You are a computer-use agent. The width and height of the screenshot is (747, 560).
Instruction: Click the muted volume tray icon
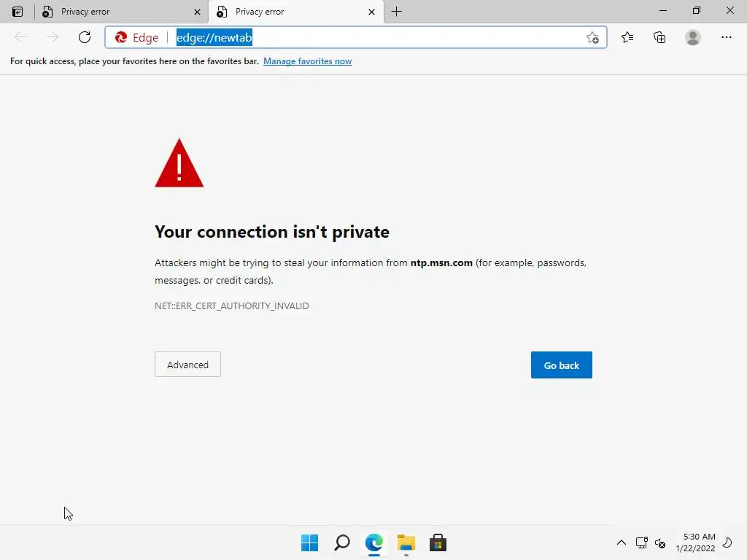pos(659,542)
